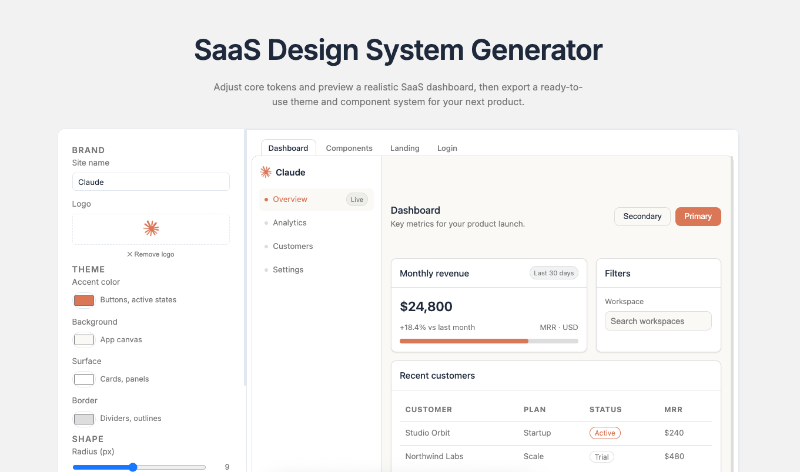Click the Studio Orbit customer cell
Image resolution: width=800 pixels, height=472 pixels.
tap(428, 433)
